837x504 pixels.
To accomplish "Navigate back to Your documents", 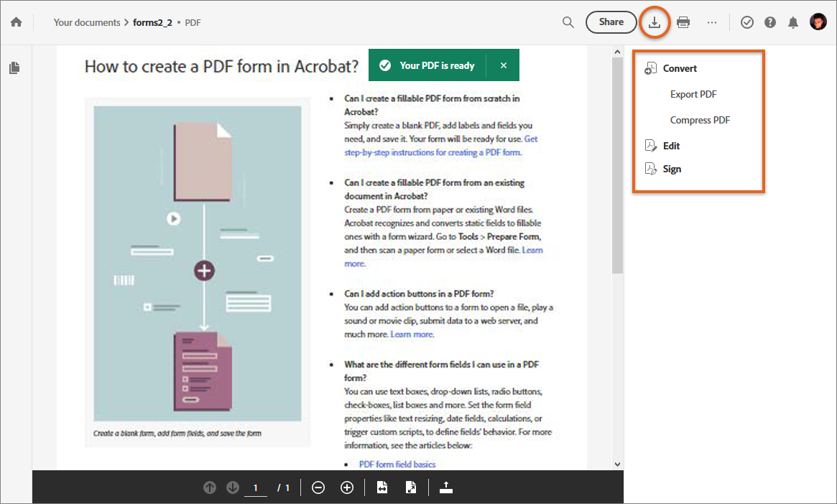I will 86,22.
